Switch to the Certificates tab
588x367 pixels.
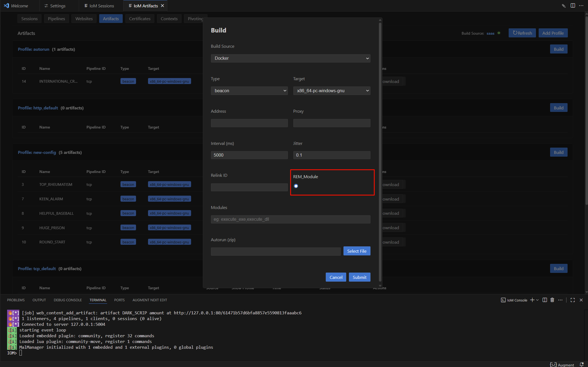140,19
